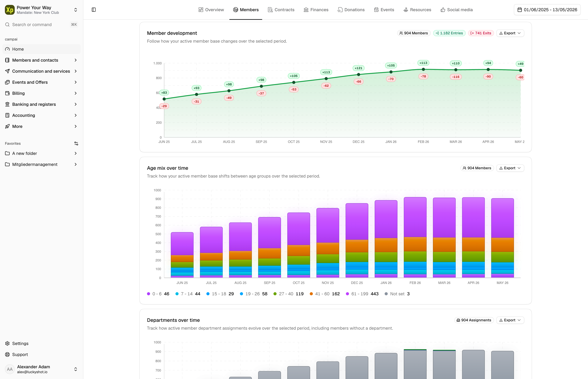Click the Mitgliedermanagement folder icon
This screenshot has width=588, height=379.
click(x=7, y=164)
